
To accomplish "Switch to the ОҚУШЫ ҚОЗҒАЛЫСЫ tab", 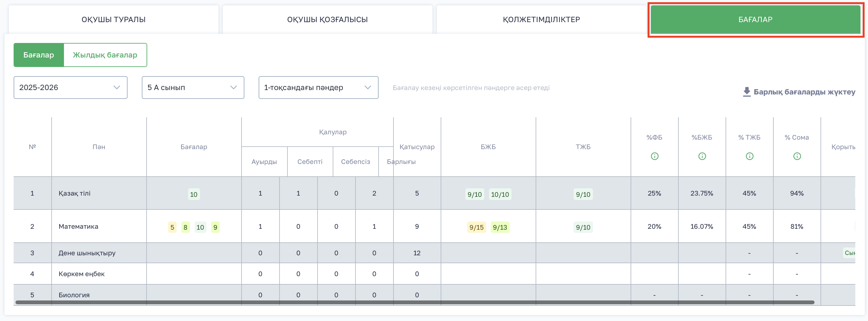I will pos(327,20).
